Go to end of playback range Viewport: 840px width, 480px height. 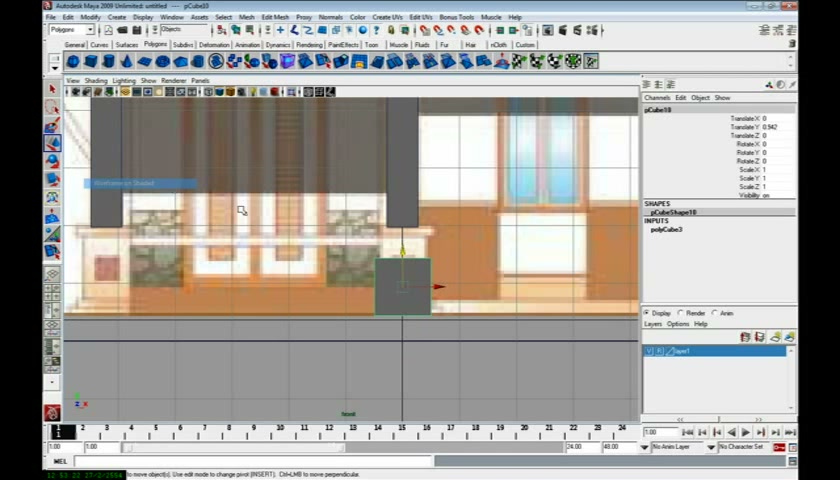[790, 432]
